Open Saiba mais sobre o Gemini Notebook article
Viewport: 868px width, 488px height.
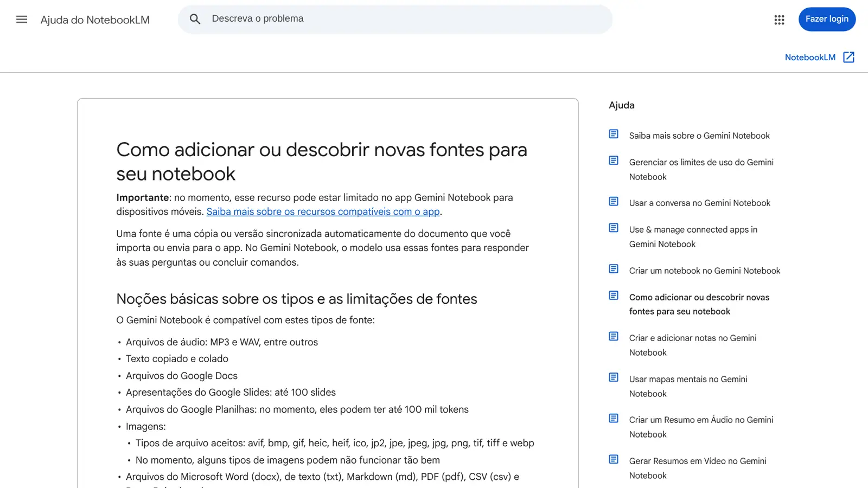point(699,136)
